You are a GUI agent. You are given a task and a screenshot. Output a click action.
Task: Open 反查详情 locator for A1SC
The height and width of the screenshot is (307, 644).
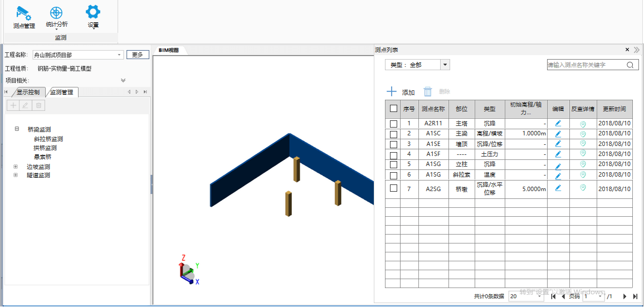coord(583,134)
